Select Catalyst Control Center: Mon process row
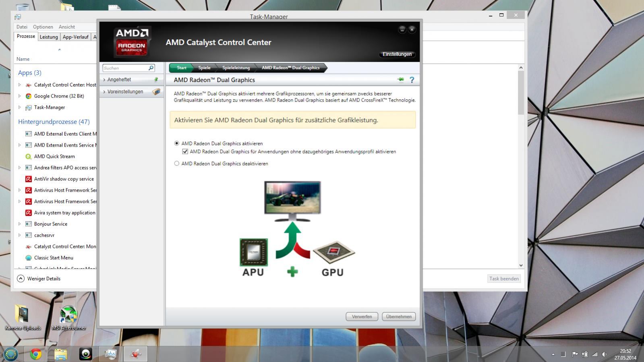This screenshot has height=362, width=644. click(x=60, y=247)
